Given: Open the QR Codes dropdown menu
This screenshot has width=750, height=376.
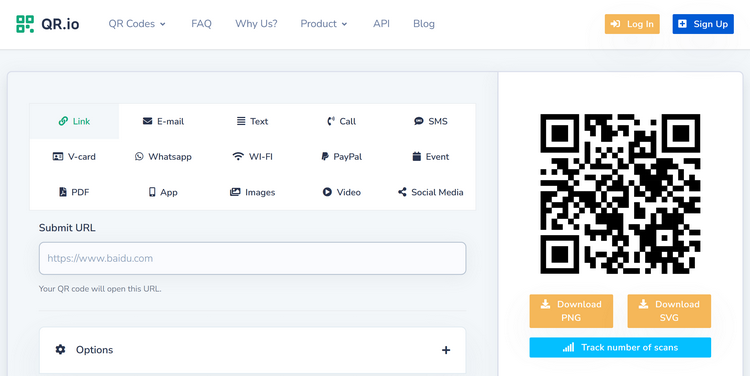Looking at the screenshot, I should click(137, 24).
